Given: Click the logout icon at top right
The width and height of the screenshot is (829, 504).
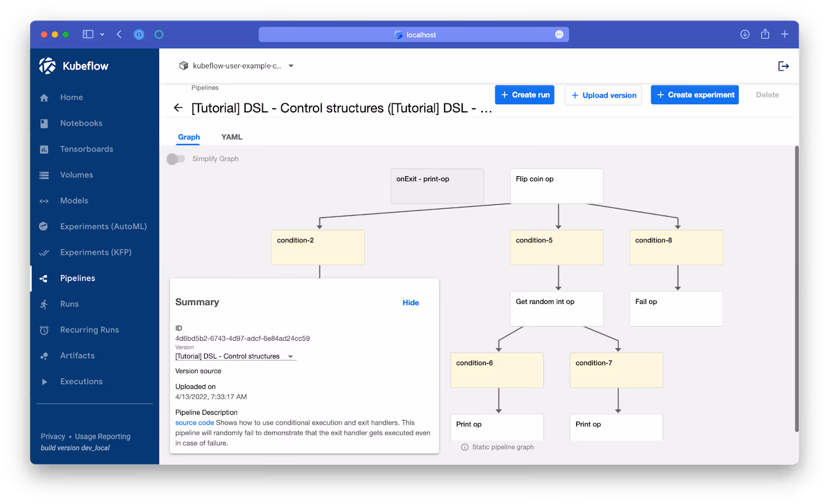Looking at the screenshot, I should (783, 66).
